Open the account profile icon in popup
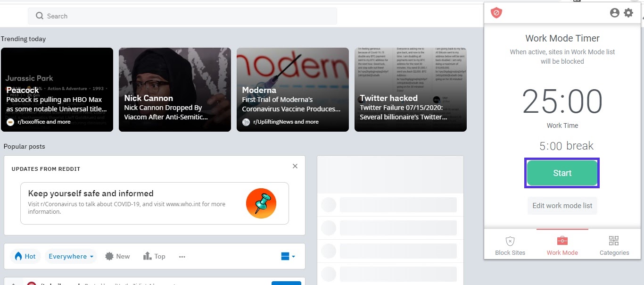Image resolution: width=644 pixels, height=285 pixels. tap(614, 13)
